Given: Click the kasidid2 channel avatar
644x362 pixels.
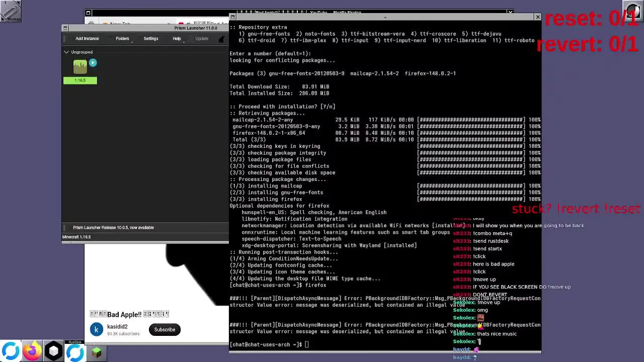Looking at the screenshot, I should 97,330.
